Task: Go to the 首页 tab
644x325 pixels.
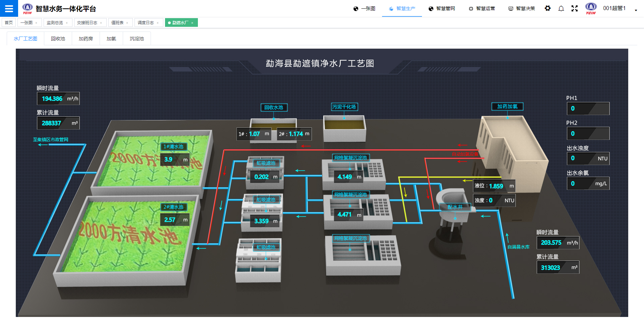Action: pos(9,22)
